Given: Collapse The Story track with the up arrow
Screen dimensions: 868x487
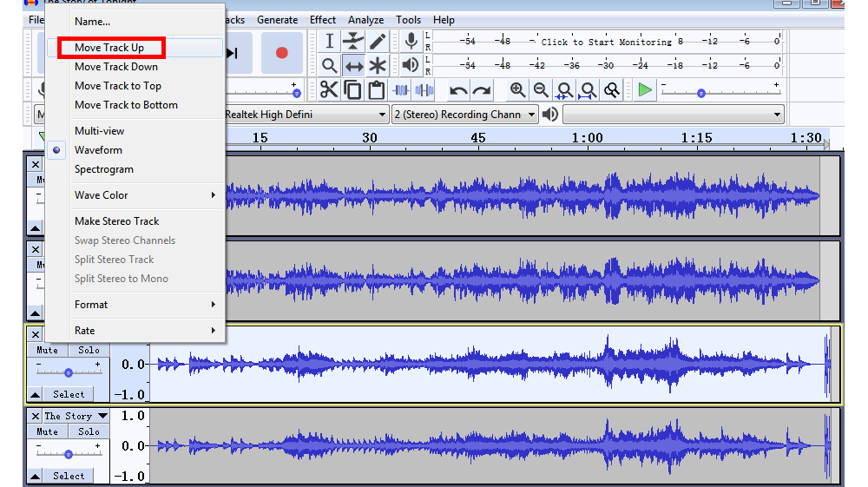Looking at the screenshot, I should tap(36, 476).
